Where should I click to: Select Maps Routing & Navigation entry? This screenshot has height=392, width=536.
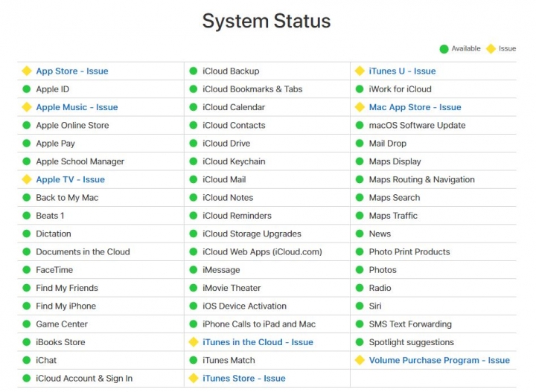point(422,179)
